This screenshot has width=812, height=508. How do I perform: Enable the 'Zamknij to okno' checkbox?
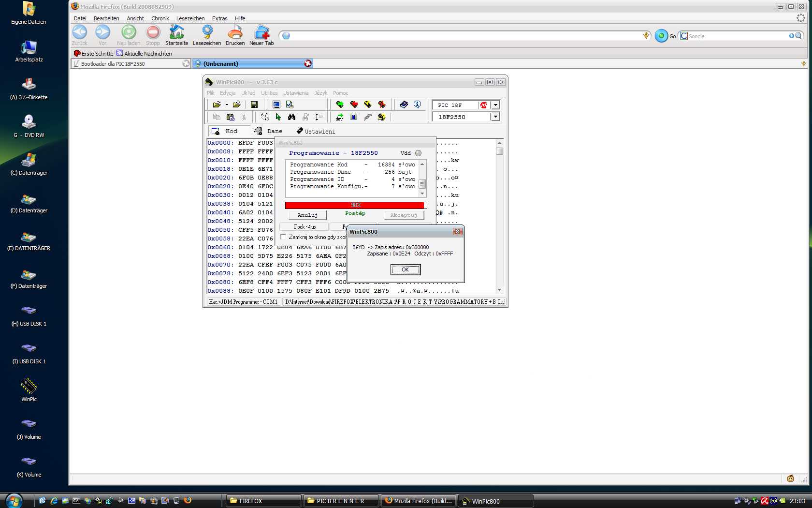[x=283, y=237]
